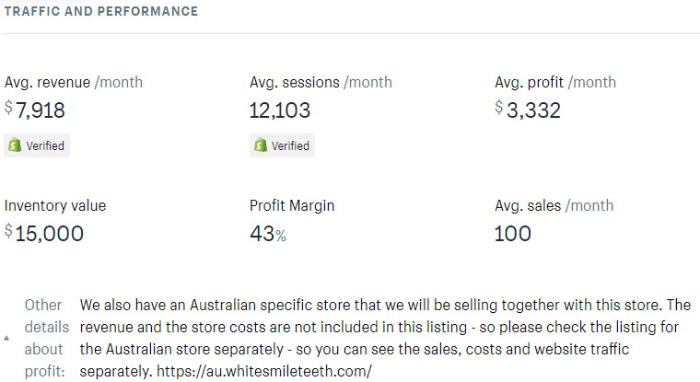Click the Other details about profit label
Viewport: 700px width, 382px height.
click(46, 338)
